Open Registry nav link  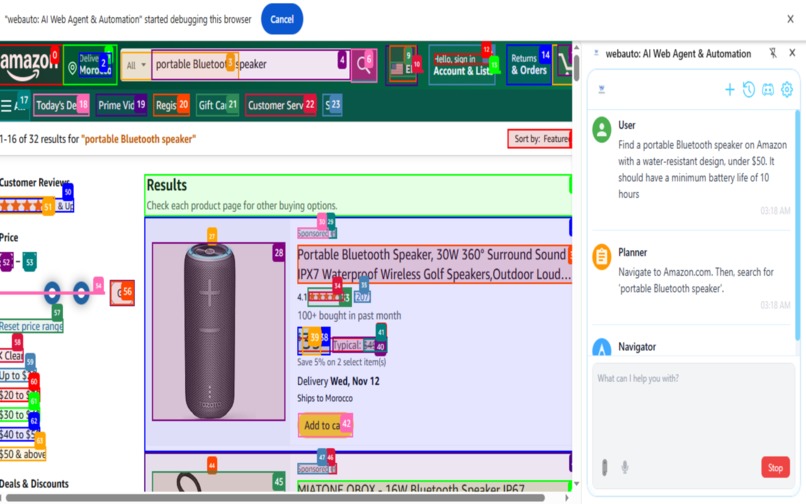tap(171, 105)
